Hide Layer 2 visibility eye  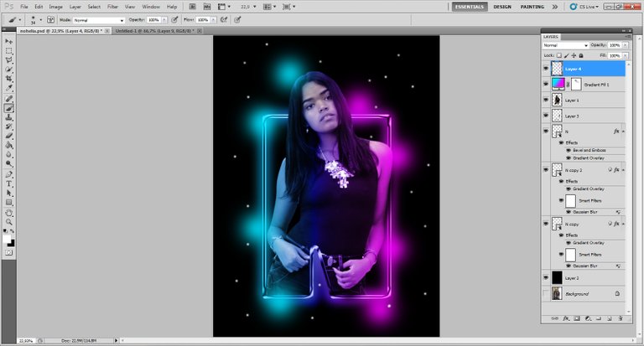click(546, 278)
